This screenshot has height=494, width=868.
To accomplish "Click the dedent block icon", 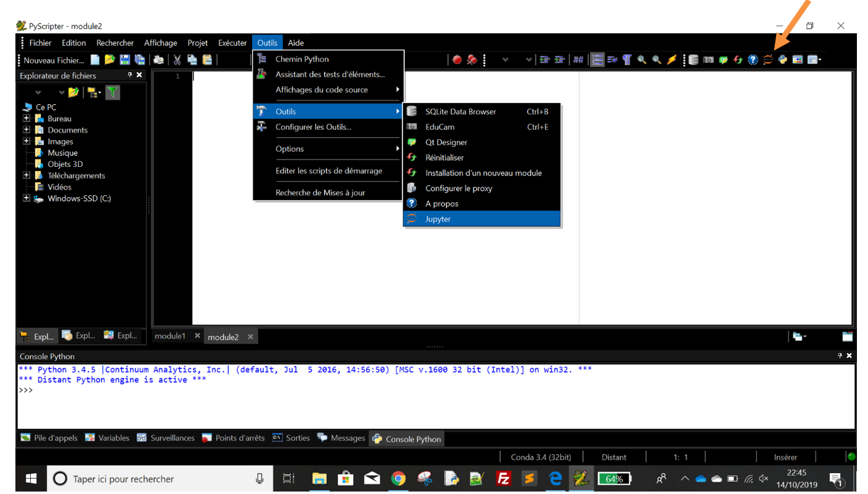I will tap(559, 60).
